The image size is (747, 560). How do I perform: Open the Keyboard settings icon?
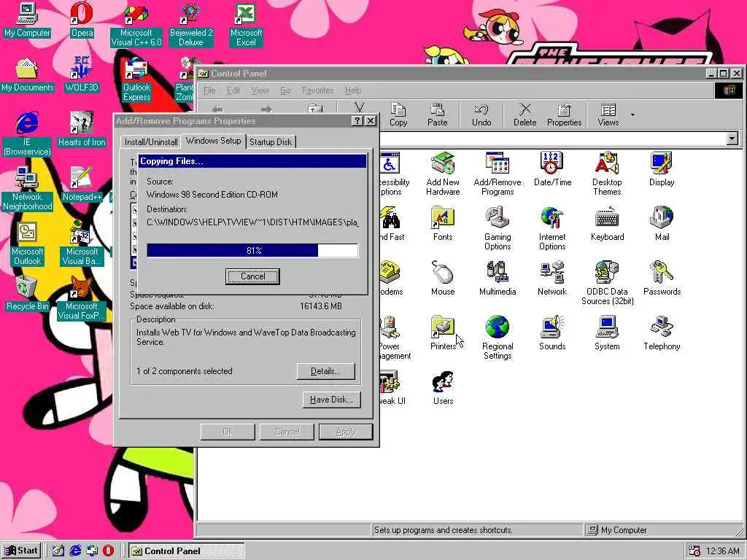[x=607, y=224]
